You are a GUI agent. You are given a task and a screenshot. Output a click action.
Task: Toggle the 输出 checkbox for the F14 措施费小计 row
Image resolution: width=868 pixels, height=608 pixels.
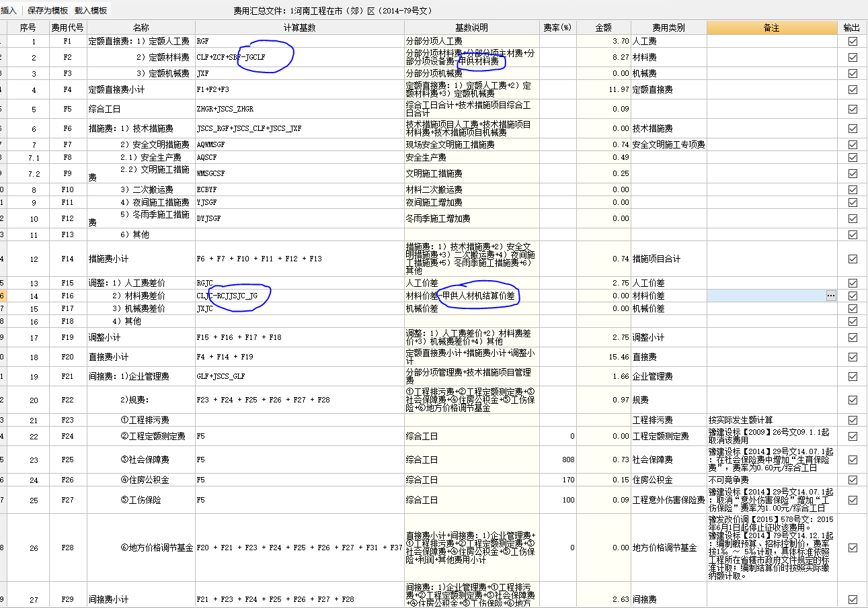(853, 259)
